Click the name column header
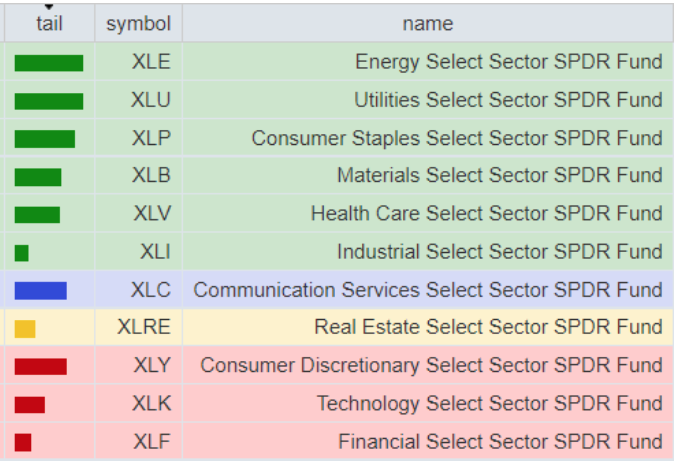 click(427, 23)
